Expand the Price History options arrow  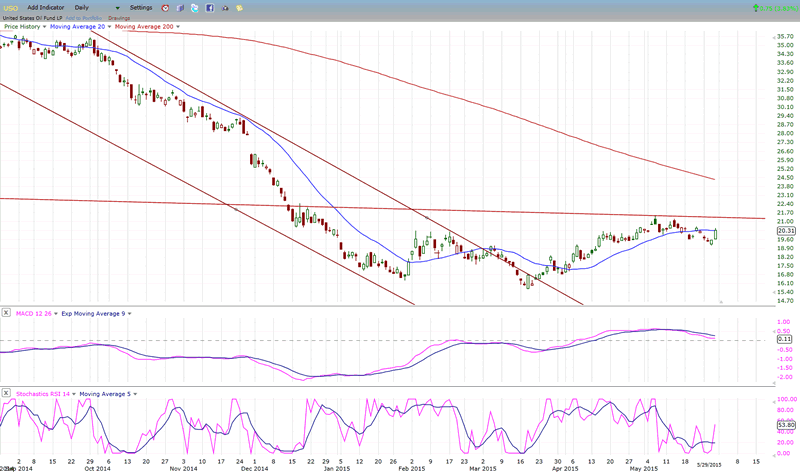[45, 26]
